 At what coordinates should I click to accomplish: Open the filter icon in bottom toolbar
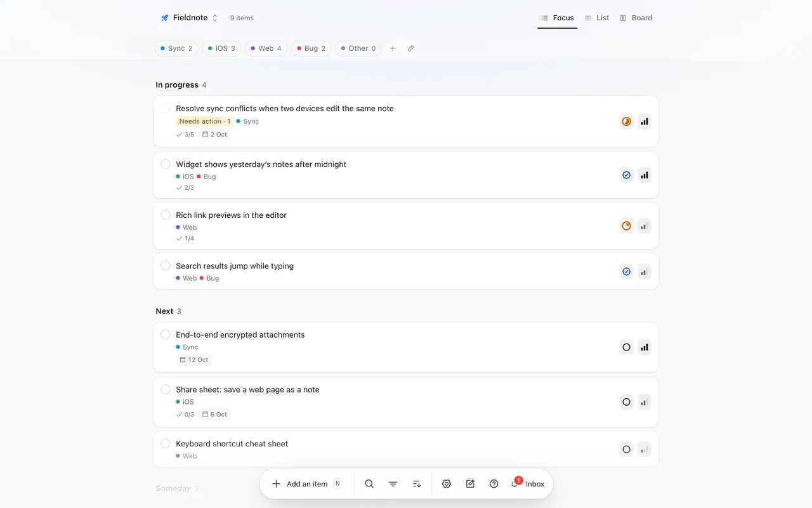[393, 484]
